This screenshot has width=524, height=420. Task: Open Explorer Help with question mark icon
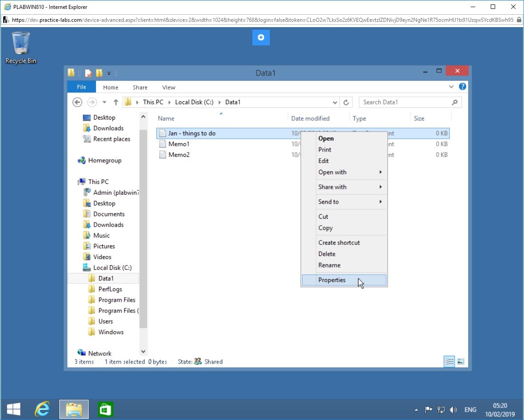(x=463, y=87)
